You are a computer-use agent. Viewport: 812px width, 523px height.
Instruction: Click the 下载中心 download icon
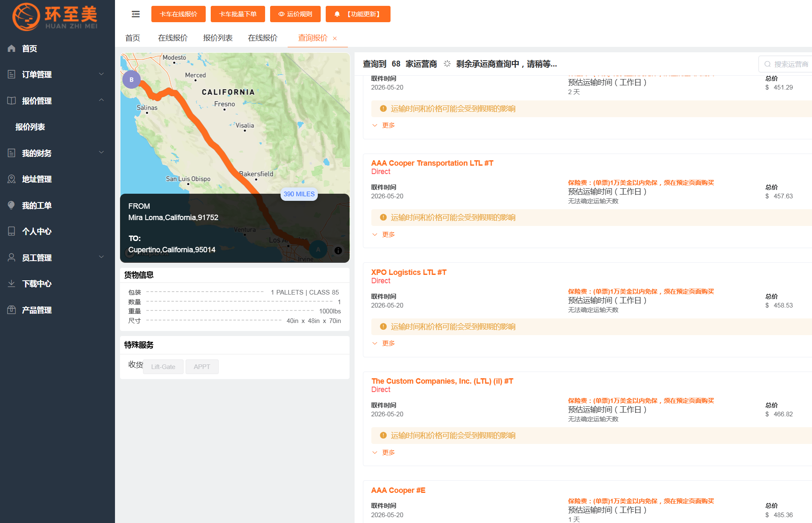coord(12,284)
